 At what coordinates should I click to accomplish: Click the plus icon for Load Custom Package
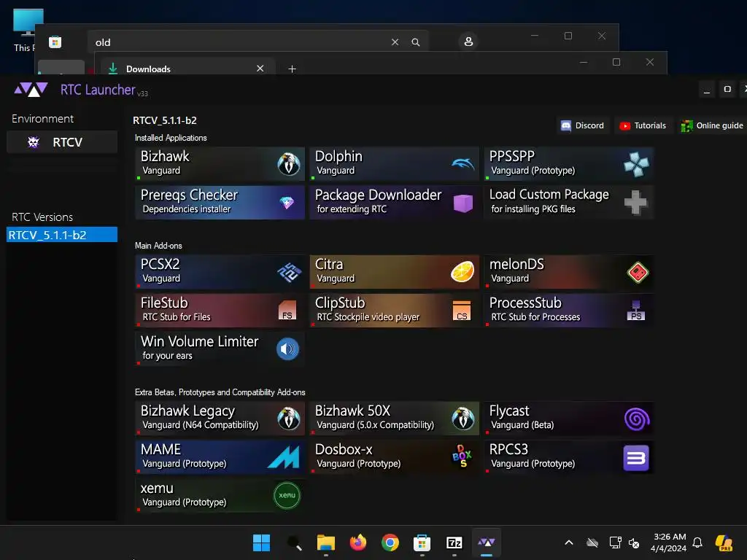pyautogui.click(x=636, y=203)
